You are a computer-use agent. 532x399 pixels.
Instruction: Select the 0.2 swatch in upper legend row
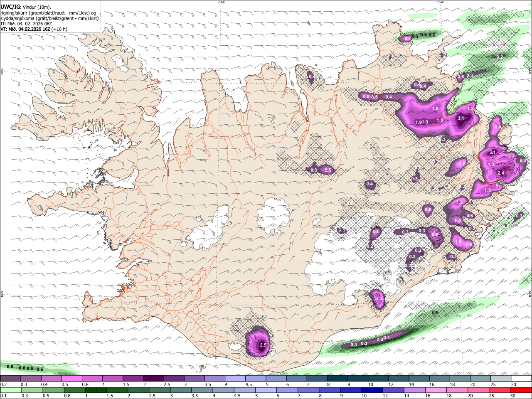click(x=10, y=379)
